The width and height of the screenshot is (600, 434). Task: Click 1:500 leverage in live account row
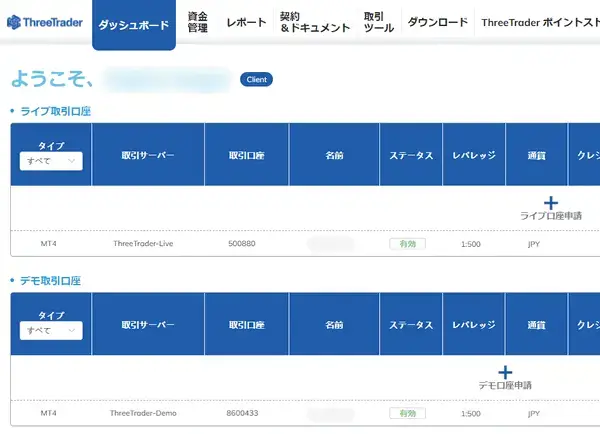coord(471,244)
